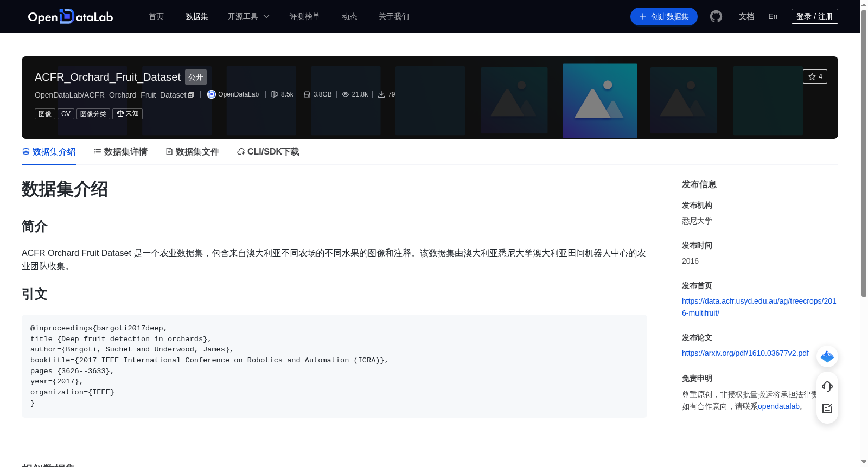This screenshot has height=467, width=868.
Task: Select the 数据集介绍 tab
Action: (x=49, y=152)
